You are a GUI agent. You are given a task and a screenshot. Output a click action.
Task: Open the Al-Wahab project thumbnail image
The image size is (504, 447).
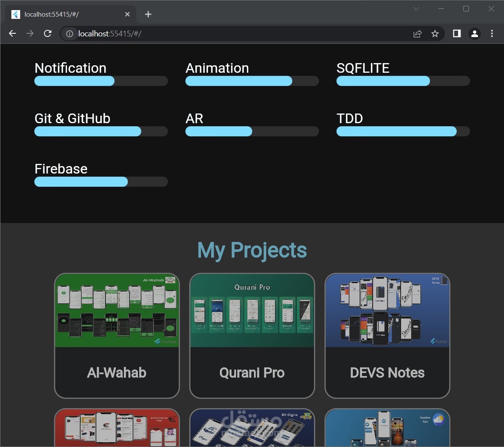(x=117, y=310)
